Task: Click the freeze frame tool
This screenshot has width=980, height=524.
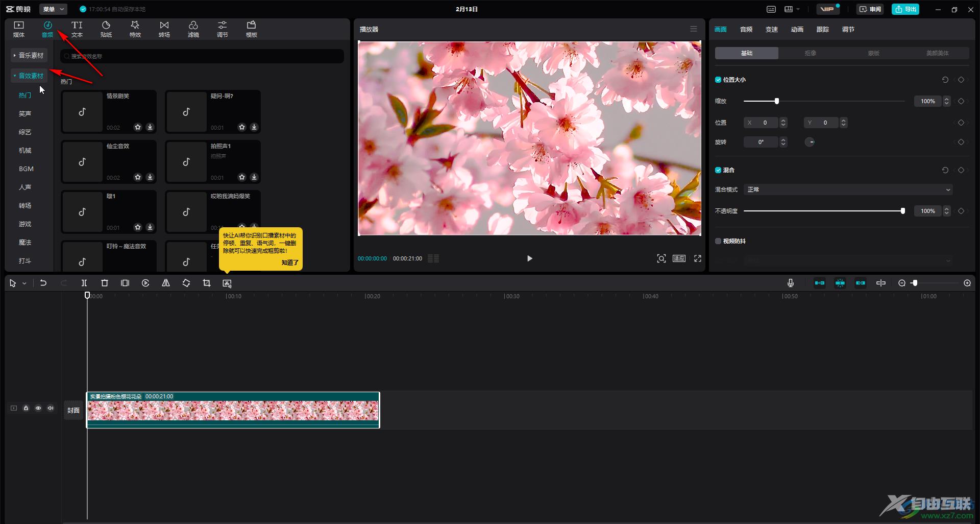Action: (125, 283)
